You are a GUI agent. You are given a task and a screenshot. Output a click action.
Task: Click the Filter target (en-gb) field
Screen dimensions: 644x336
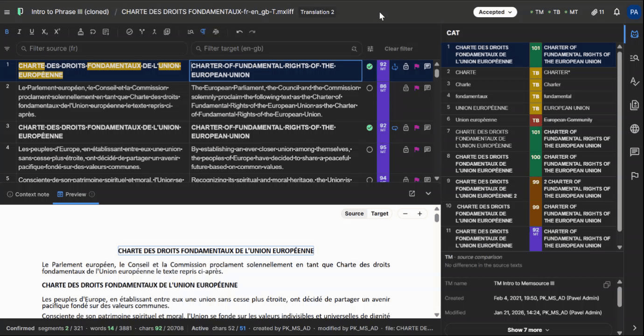(x=276, y=49)
